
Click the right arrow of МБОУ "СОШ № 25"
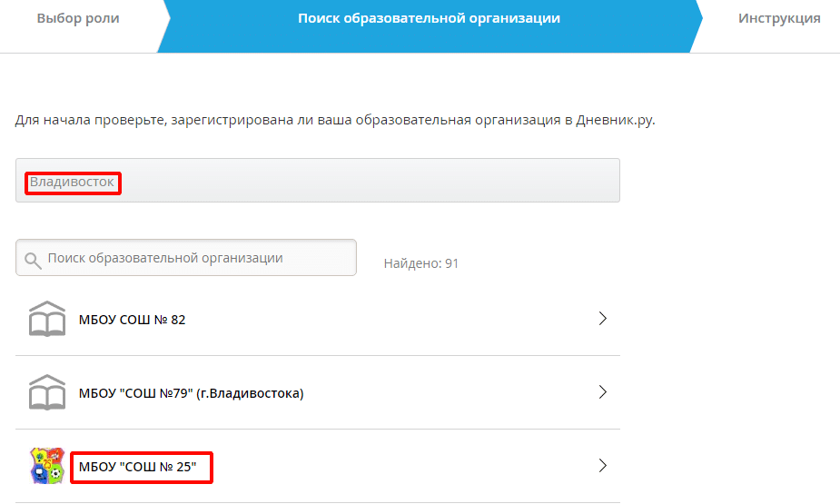pos(602,466)
